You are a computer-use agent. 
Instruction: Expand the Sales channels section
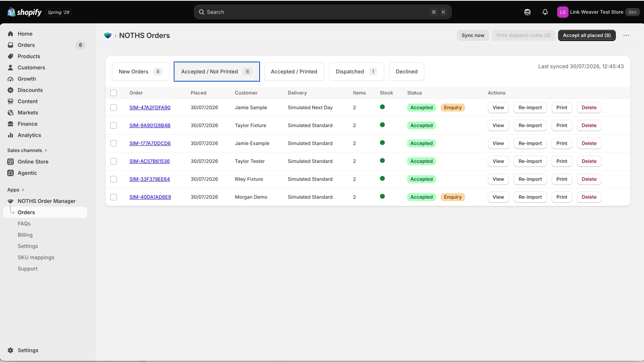27,150
